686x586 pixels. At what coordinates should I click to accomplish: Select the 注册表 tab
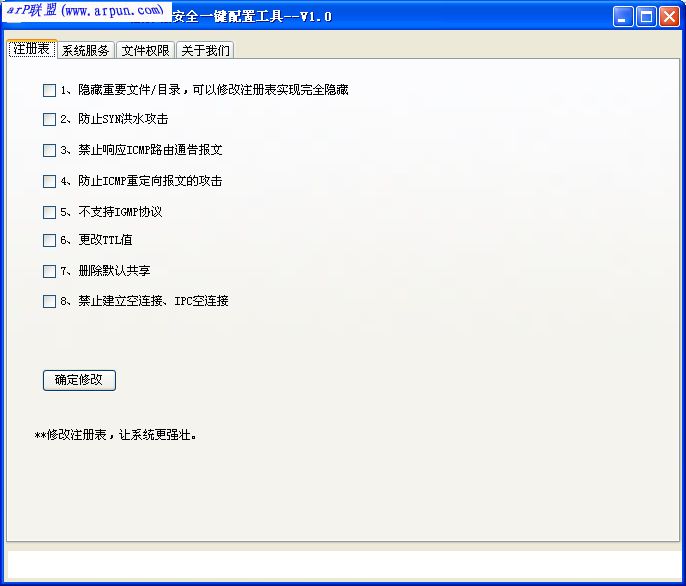click(x=32, y=49)
